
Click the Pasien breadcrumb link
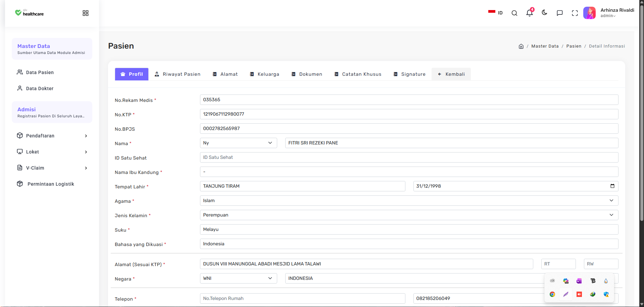(x=574, y=46)
